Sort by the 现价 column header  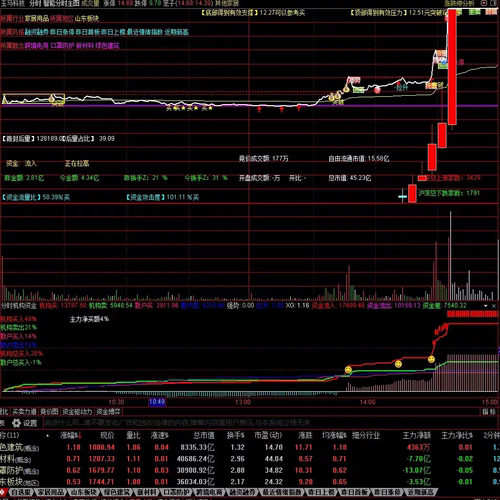107,436
